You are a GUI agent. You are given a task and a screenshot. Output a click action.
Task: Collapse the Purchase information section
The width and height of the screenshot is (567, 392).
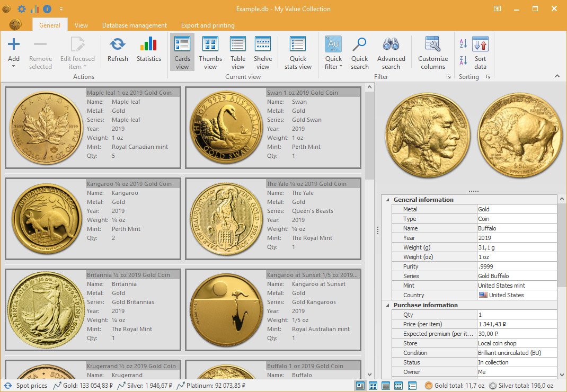387,305
